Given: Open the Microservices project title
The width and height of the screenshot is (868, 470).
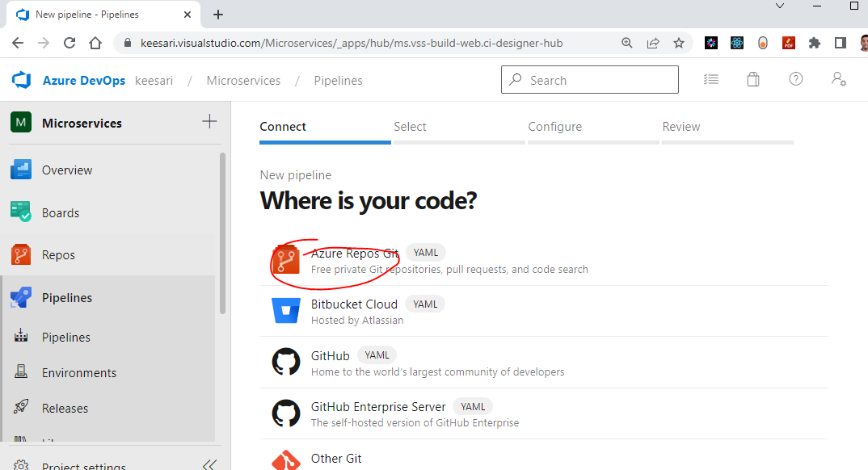Looking at the screenshot, I should [82, 123].
